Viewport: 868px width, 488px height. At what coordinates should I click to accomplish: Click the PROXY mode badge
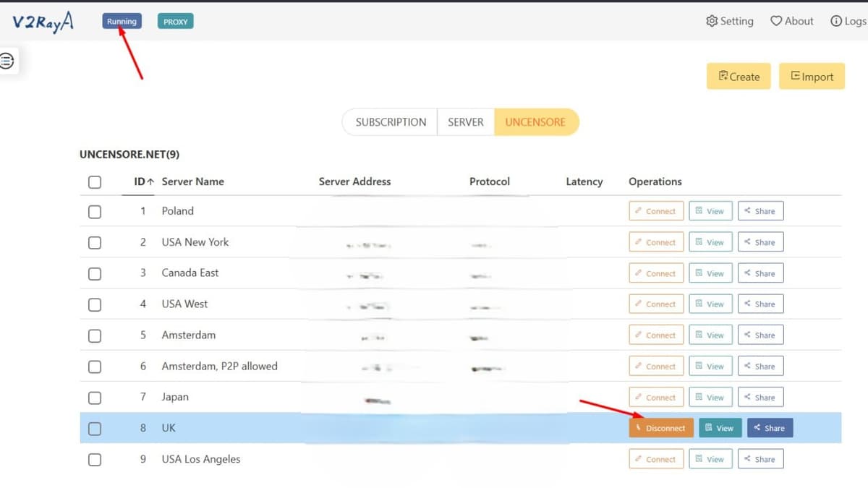pos(175,22)
